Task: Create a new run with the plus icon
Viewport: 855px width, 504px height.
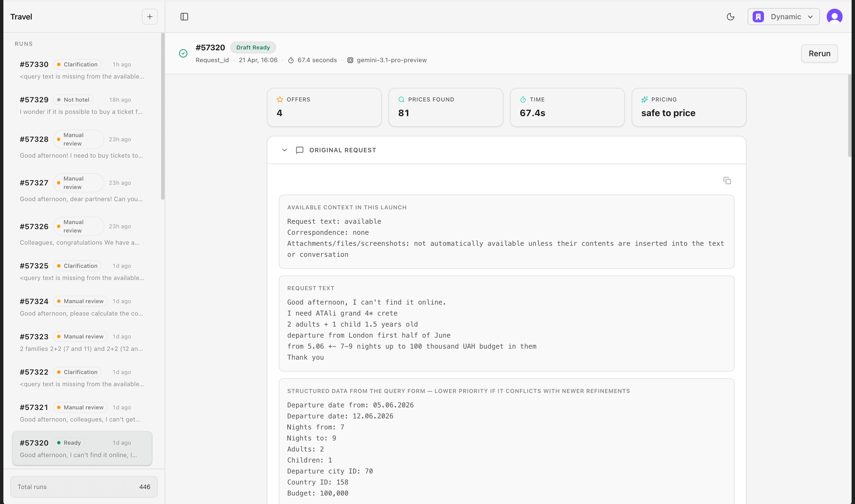Action: tap(150, 16)
